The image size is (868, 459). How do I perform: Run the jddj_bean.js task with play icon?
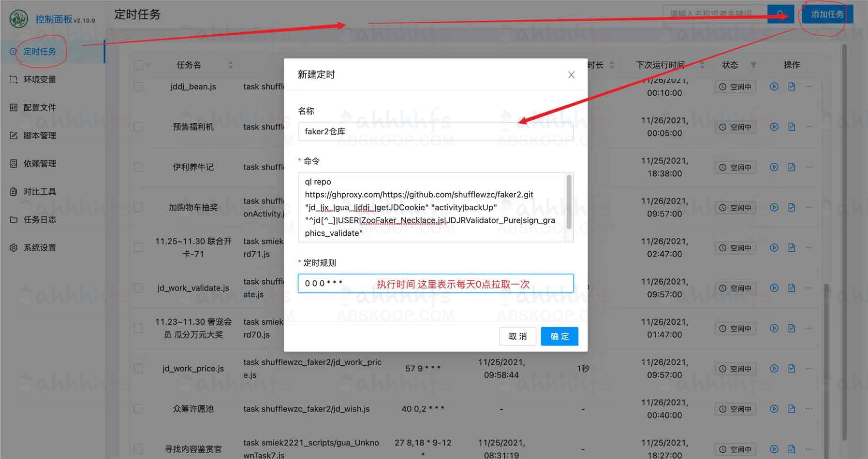tap(774, 87)
